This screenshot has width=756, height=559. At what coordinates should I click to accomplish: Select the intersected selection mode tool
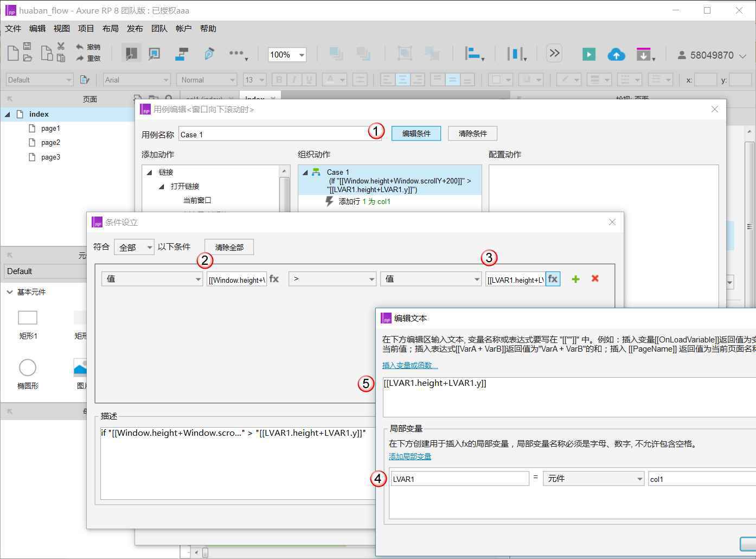point(131,54)
